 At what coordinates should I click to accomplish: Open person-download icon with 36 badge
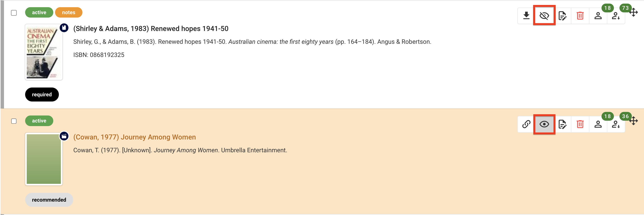click(615, 124)
